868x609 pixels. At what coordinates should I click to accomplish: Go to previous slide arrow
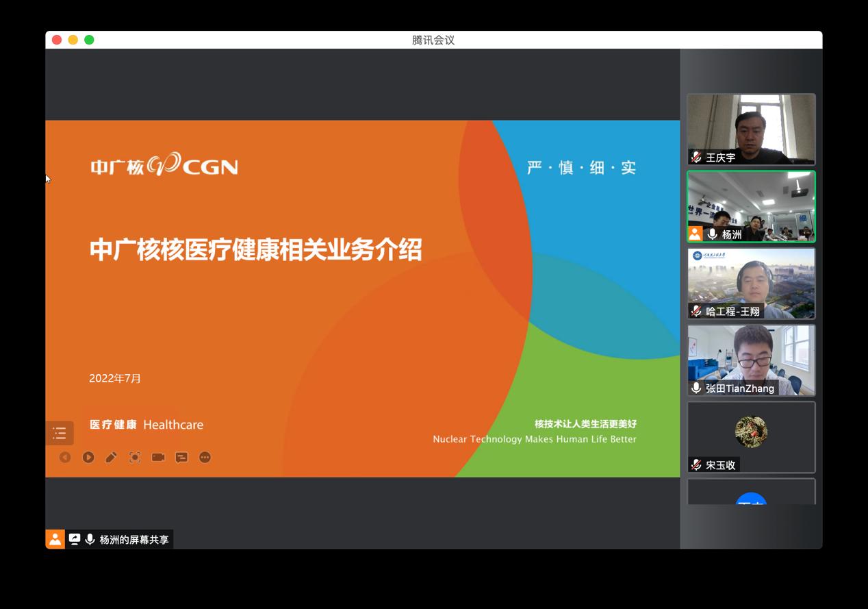[x=65, y=457]
